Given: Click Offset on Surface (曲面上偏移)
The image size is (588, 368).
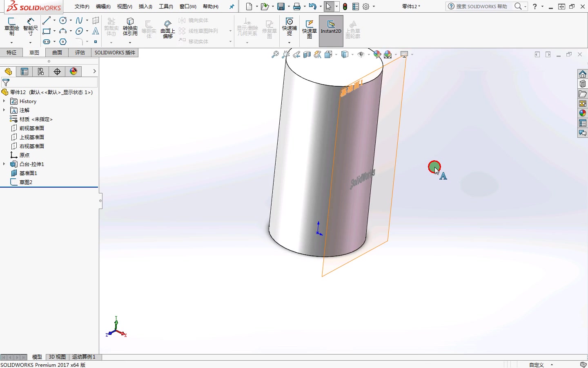Looking at the screenshot, I should (x=168, y=29).
